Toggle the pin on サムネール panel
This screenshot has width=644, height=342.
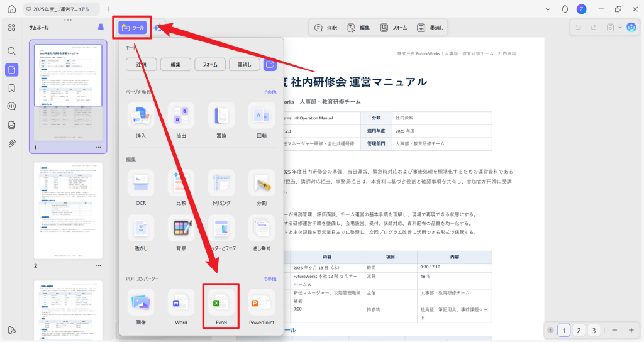101,28
